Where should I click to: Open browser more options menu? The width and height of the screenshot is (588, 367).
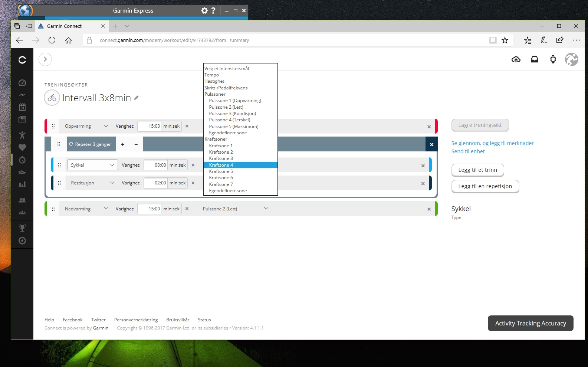tap(576, 40)
